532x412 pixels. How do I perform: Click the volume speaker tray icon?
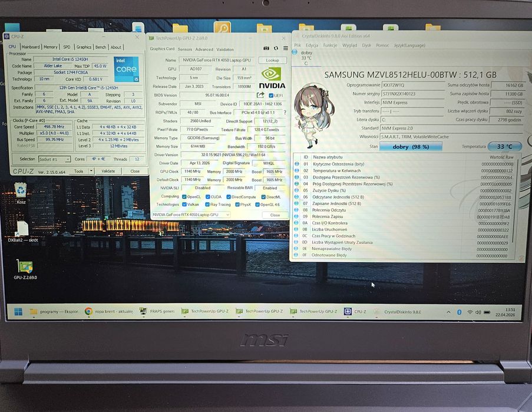click(x=478, y=312)
